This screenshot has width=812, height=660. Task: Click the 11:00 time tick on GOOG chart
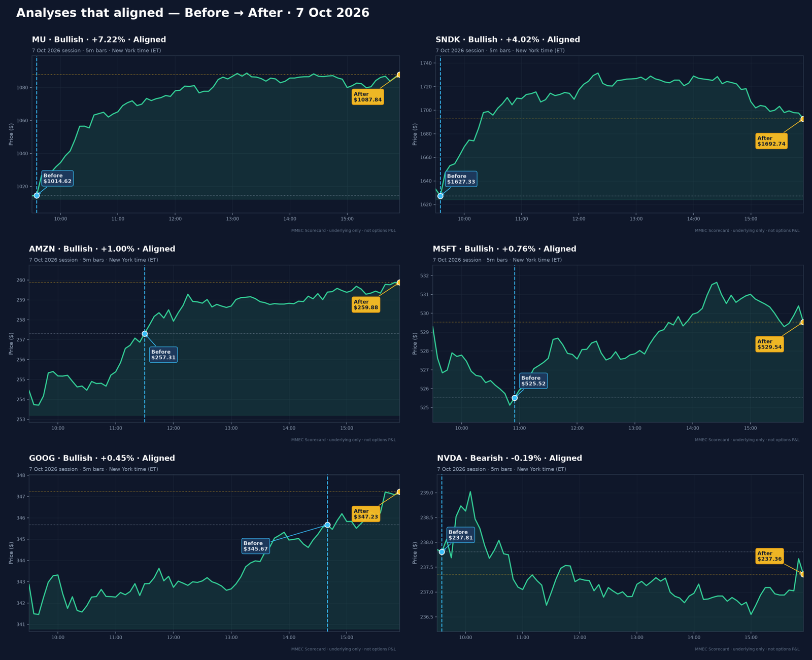coord(116,638)
